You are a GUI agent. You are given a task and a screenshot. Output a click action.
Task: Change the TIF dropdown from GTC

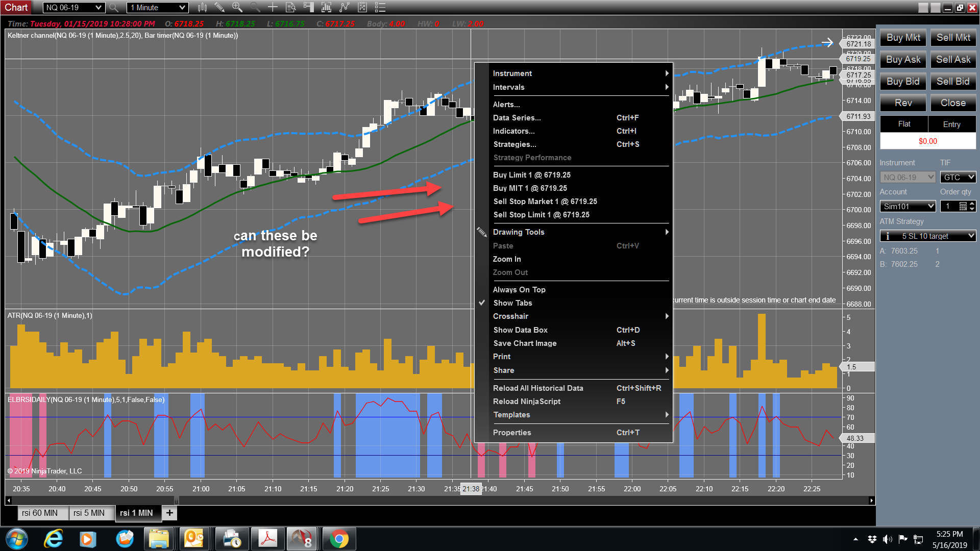(x=958, y=177)
